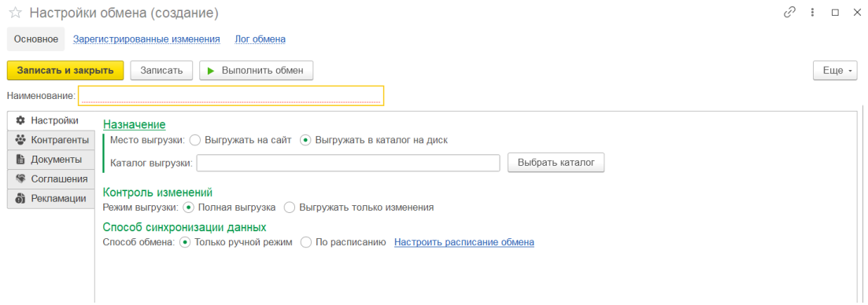Open Документы tab with document icon
868x305 pixels.
tap(51, 160)
